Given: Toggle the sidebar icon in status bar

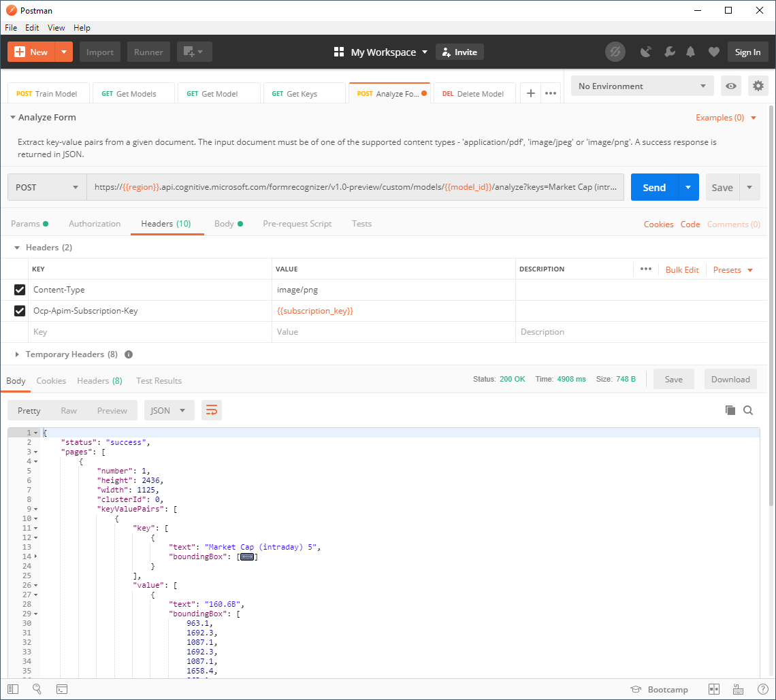Looking at the screenshot, I should pyautogui.click(x=14, y=689).
